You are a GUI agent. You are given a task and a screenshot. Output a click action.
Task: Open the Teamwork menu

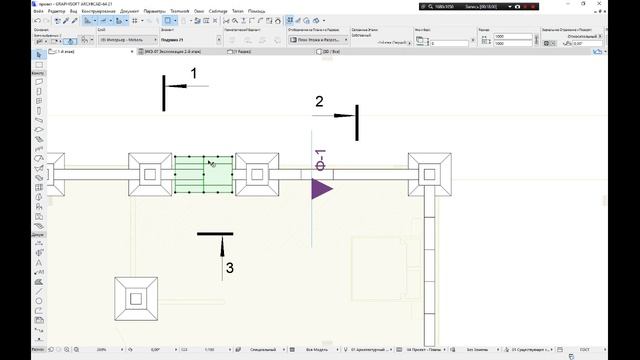click(x=180, y=11)
